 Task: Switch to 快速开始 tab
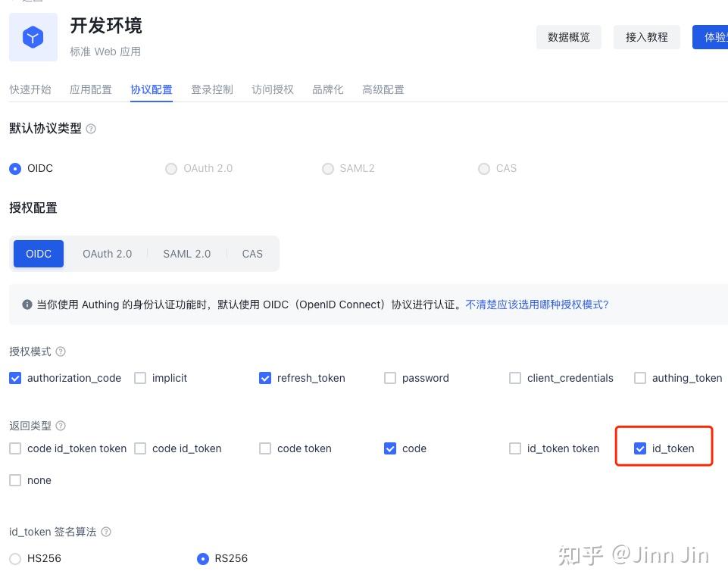(x=30, y=89)
